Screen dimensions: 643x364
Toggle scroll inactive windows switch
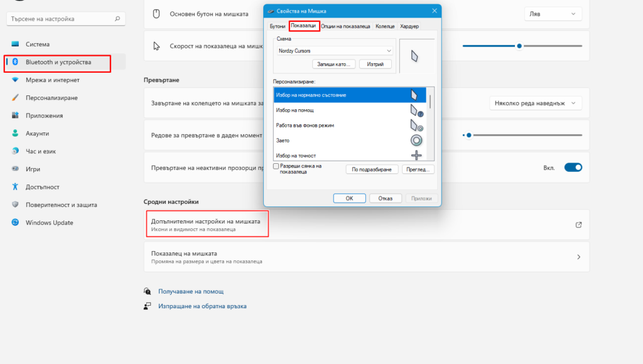tap(573, 167)
